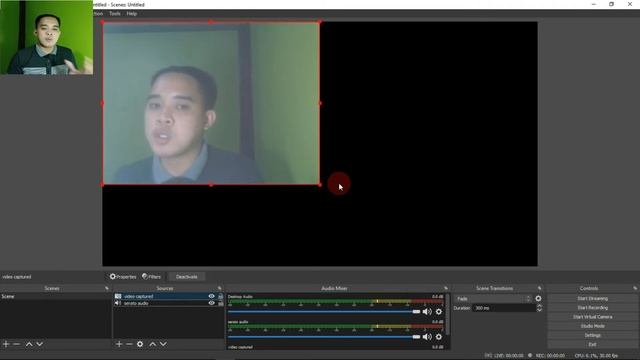The height and width of the screenshot is (360, 640).
Task: Click the LIVE status indicator icon
Action: pos(488,356)
